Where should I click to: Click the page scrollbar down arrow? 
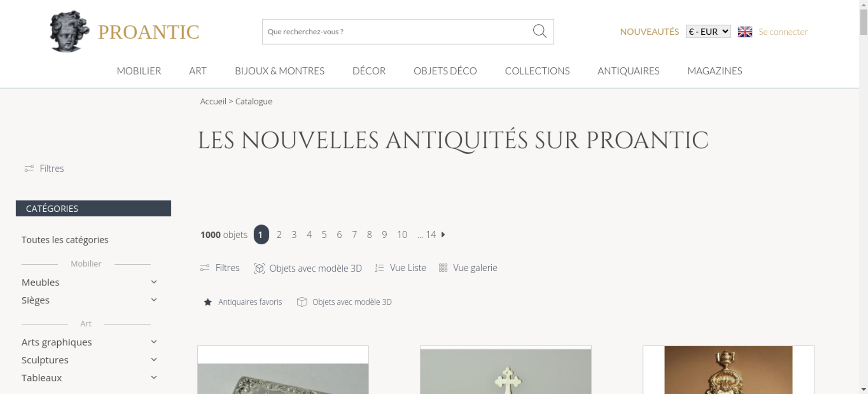(864, 389)
